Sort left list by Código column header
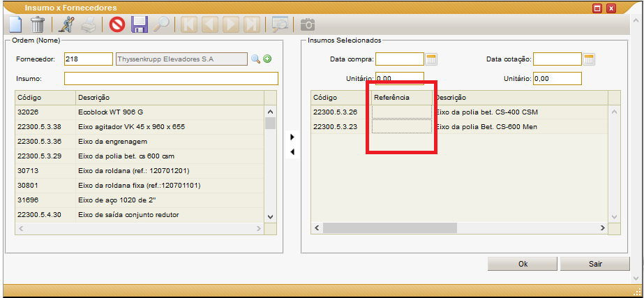The height and width of the screenshot is (298, 644). click(45, 98)
